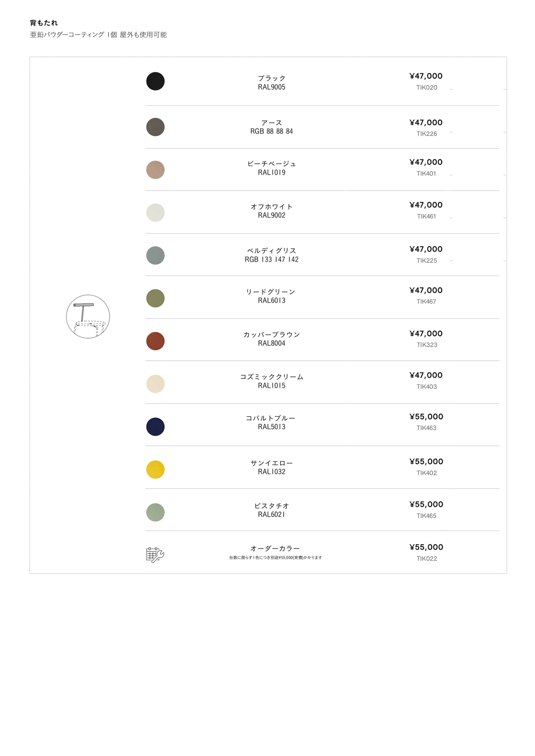
Task: Click the backrest illustration circle icon
Action: click(x=88, y=317)
